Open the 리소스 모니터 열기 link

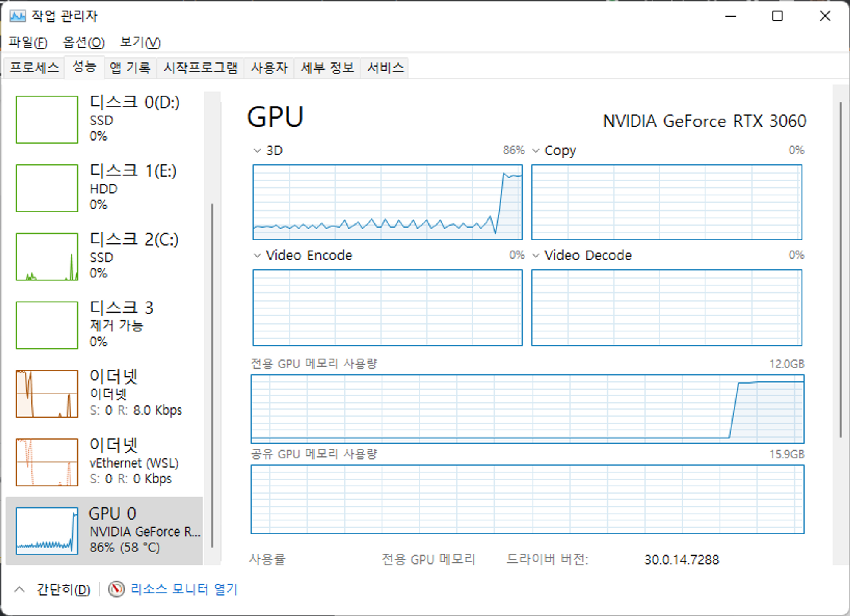coord(184,589)
